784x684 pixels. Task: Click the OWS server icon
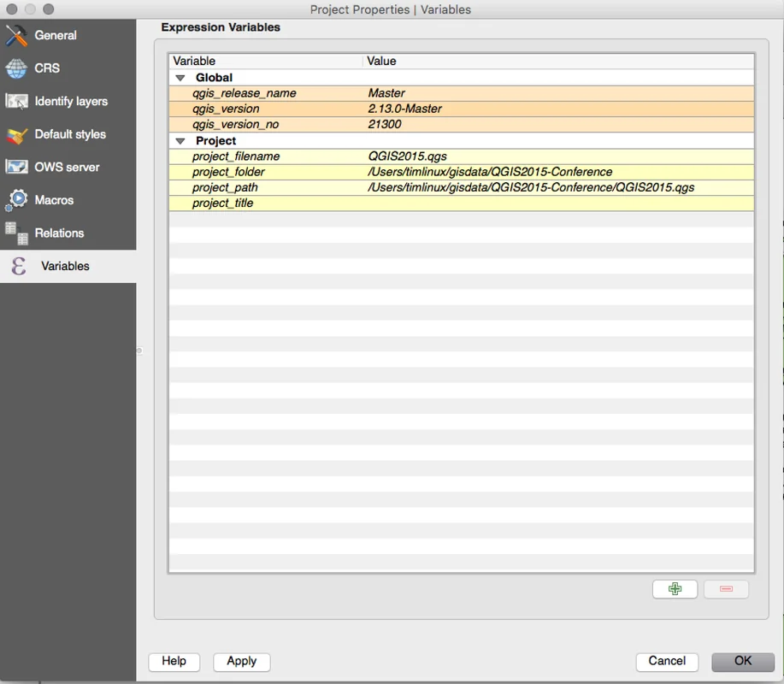tap(16, 168)
